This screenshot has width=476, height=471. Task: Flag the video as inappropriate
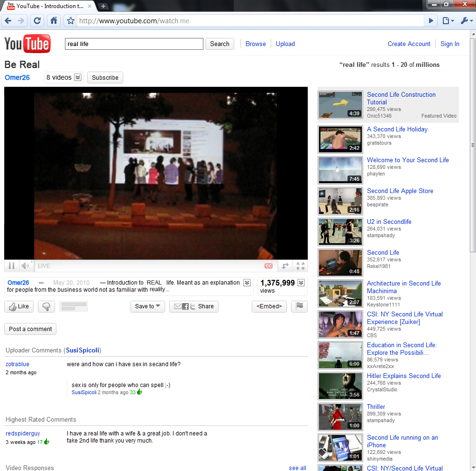[299, 306]
